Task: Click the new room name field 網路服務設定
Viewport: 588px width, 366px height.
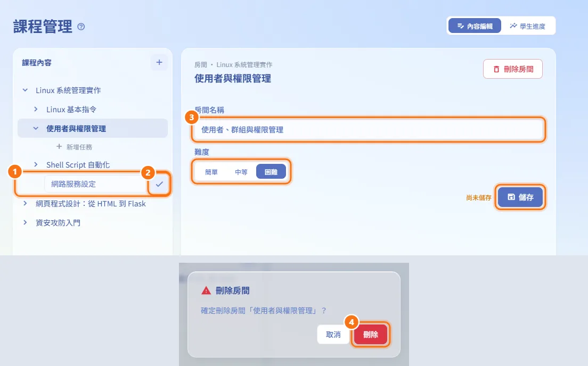Action: coord(95,184)
